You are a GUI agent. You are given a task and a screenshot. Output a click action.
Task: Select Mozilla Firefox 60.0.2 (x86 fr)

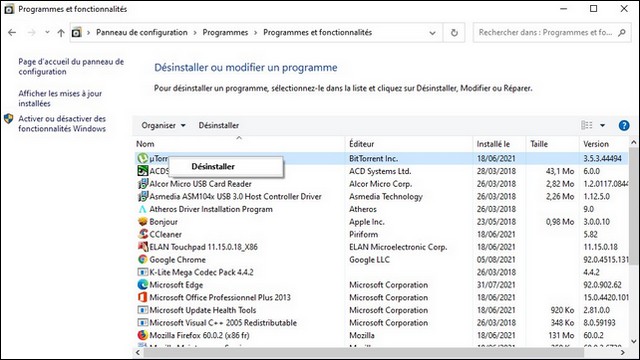point(199,336)
